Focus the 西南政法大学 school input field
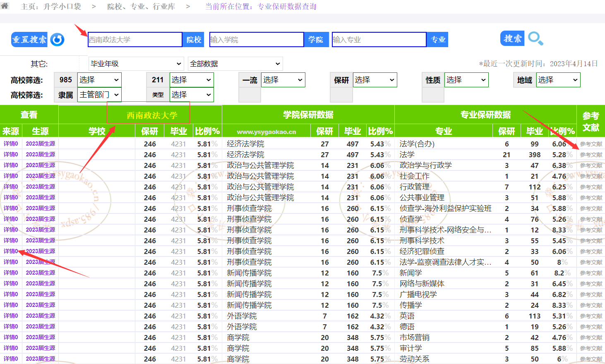605x364 pixels. point(135,40)
